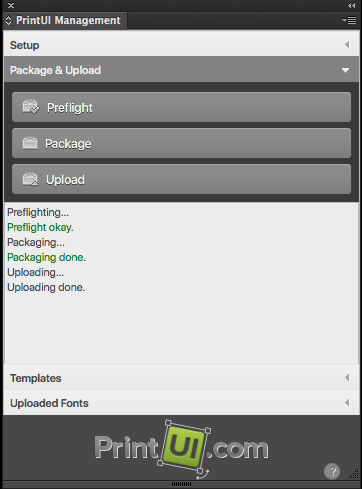This screenshot has width=362, height=489.
Task: Click the Package envelope icon
Action: click(30, 143)
